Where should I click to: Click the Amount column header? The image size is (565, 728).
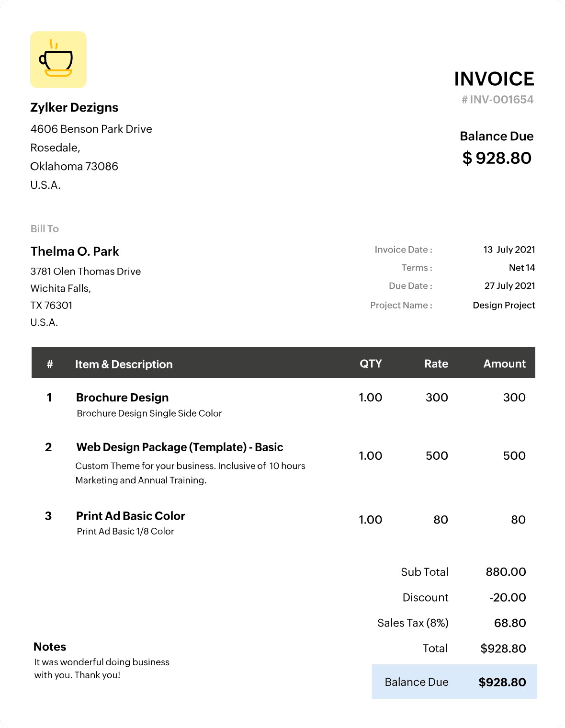(x=504, y=364)
